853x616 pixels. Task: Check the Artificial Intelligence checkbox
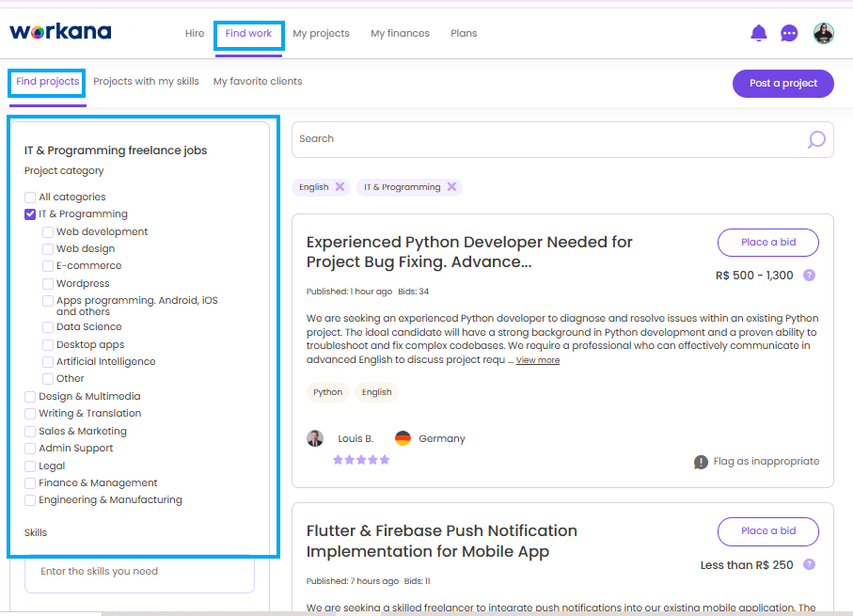(x=48, y=362)
